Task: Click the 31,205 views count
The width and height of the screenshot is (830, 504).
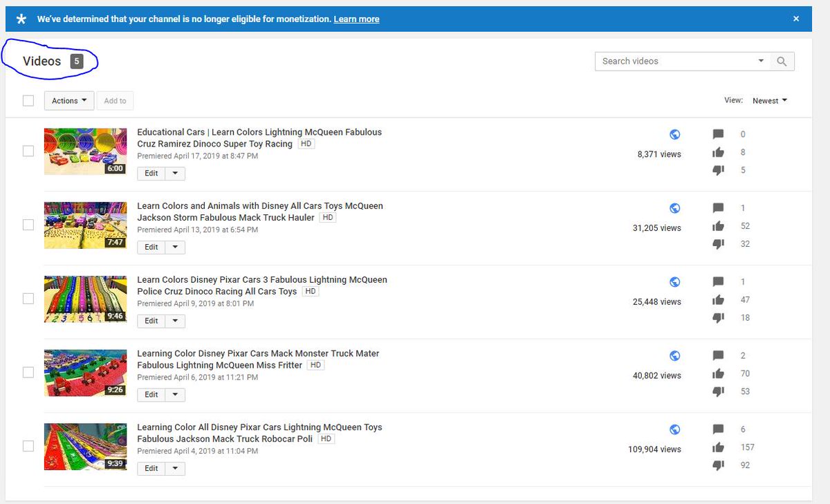Action: click(x=657, y=228)
